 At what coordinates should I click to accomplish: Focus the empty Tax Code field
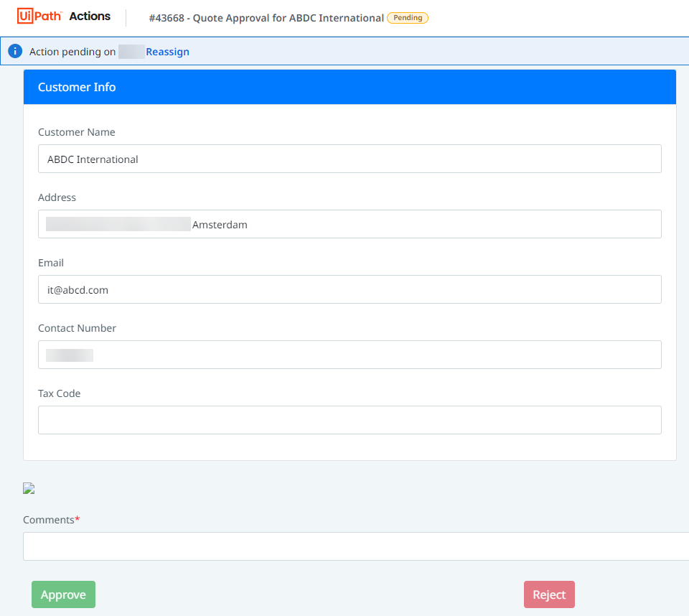[x=350, y=420]
